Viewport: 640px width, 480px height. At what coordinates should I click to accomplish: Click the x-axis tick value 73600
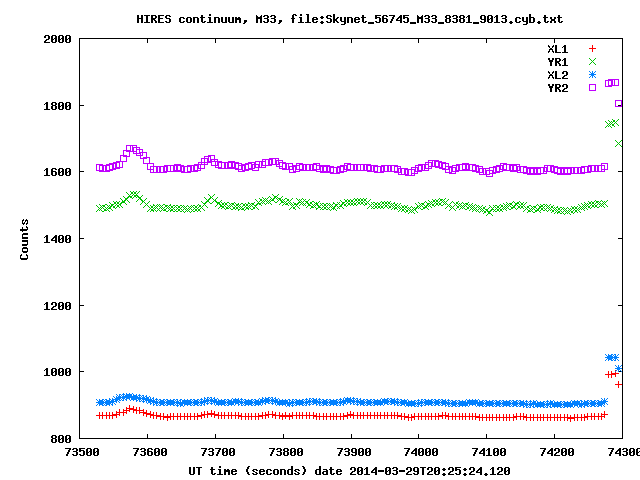point(150,452)
